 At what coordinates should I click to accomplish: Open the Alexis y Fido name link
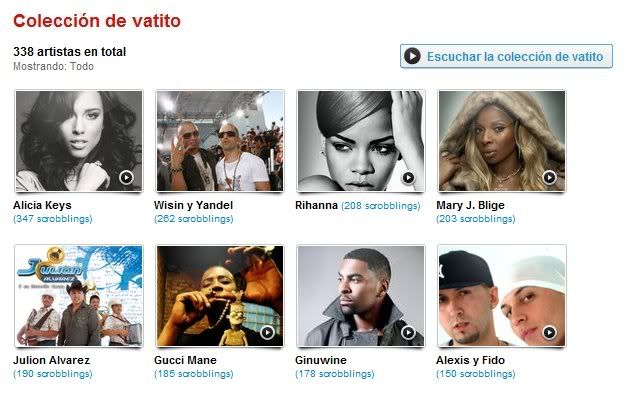coord(470,360)
